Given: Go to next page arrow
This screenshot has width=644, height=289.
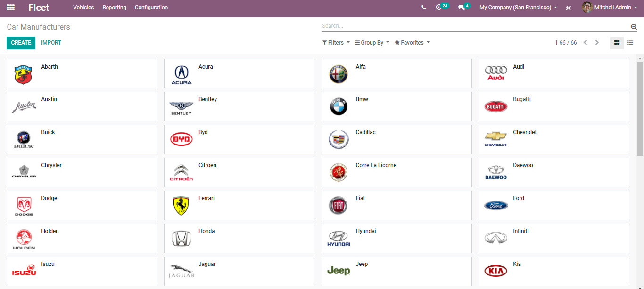Looking at the screenshot, I should coord(597,43).
